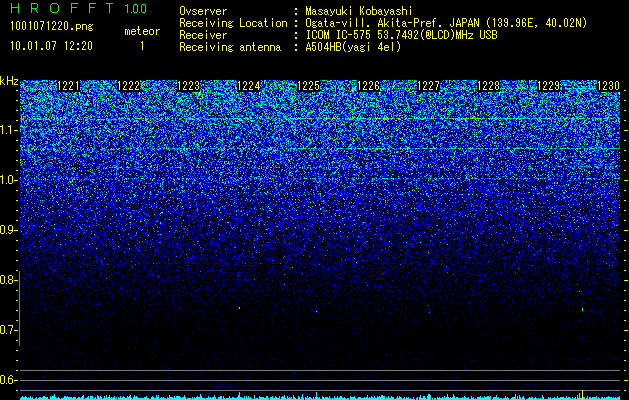
Task: Click the 0.7 frequency axis label
Action: tap(8, 330)
